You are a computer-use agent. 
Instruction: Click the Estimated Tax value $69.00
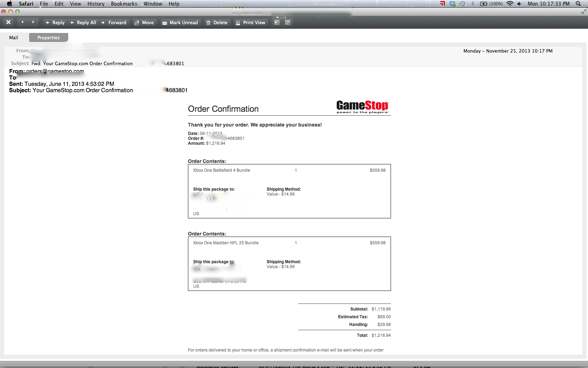tap(384, 317)
